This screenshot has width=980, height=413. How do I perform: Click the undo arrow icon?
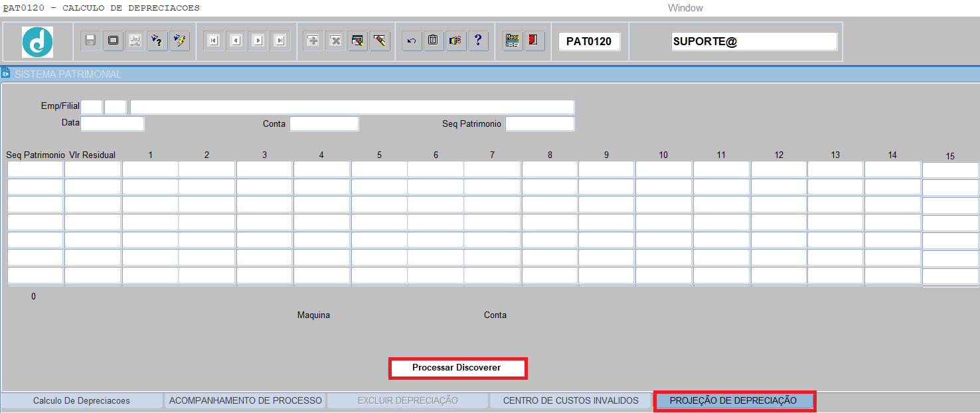(411, 41)
